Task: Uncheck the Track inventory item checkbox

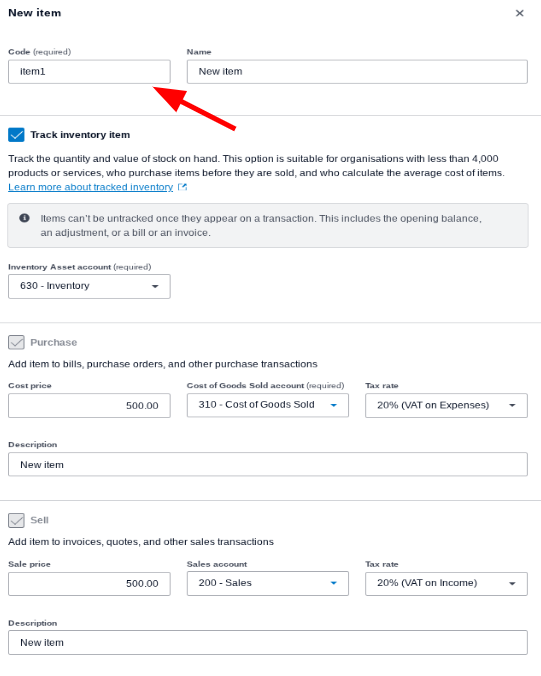Action: point(16,135)
